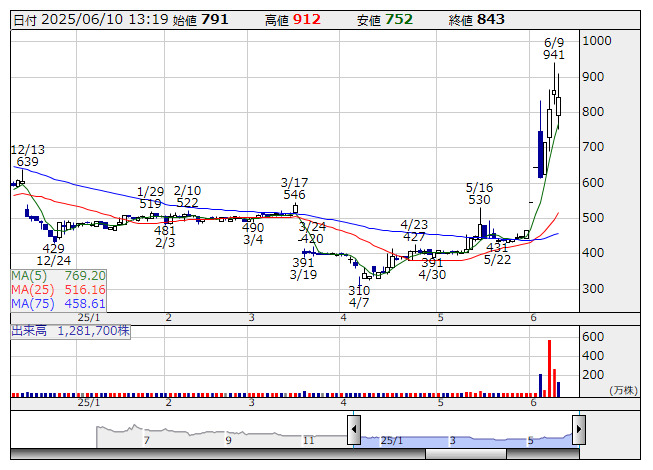Click the 5/16 530 price label

479,194
